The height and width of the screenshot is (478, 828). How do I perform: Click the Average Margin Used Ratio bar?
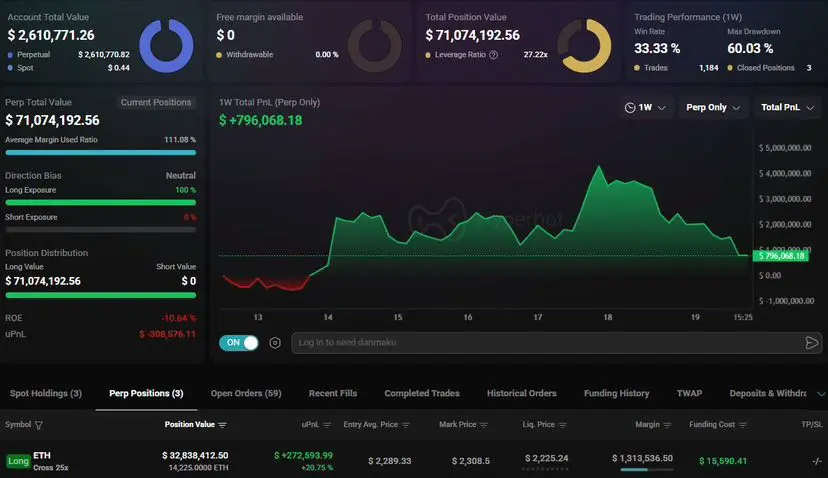pos(100,153)
